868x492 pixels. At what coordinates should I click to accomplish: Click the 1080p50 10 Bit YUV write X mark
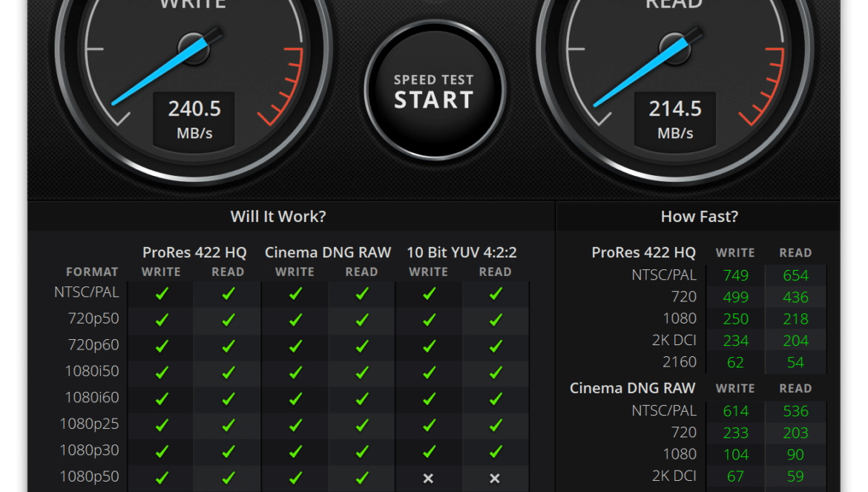click(429, 478)
